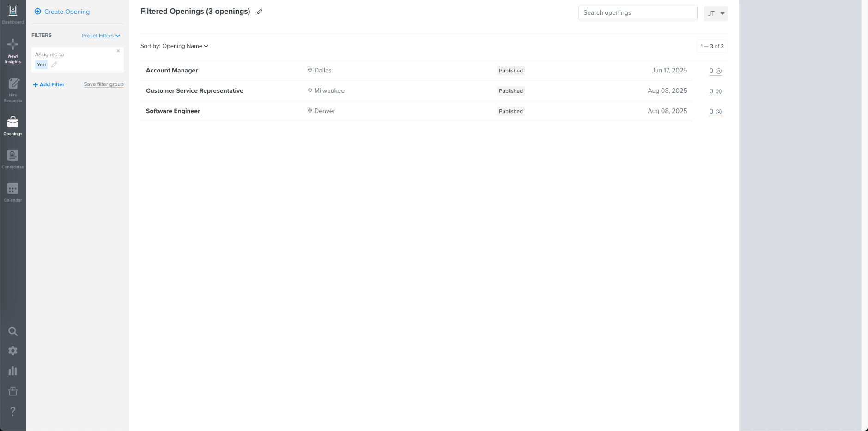Remove the Assigned to filter
This screenshot has height=431, width=868.
coord(118,51)
